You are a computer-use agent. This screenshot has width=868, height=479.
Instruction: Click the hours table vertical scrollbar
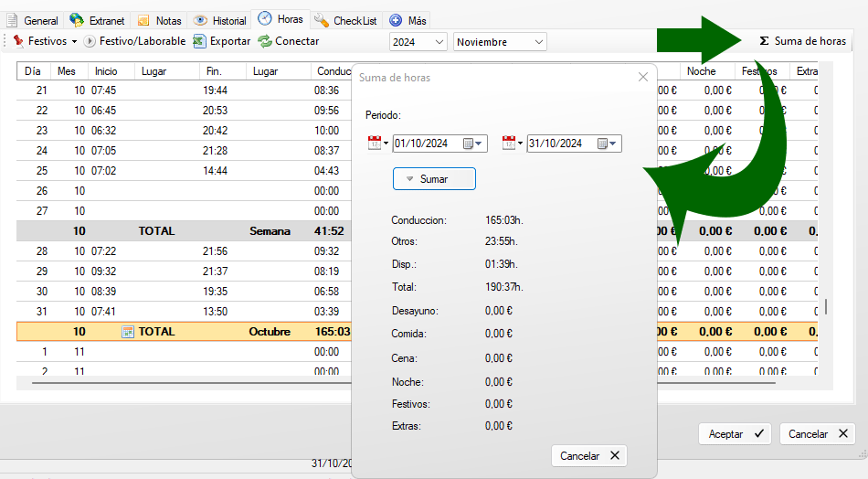coord(826,306)
